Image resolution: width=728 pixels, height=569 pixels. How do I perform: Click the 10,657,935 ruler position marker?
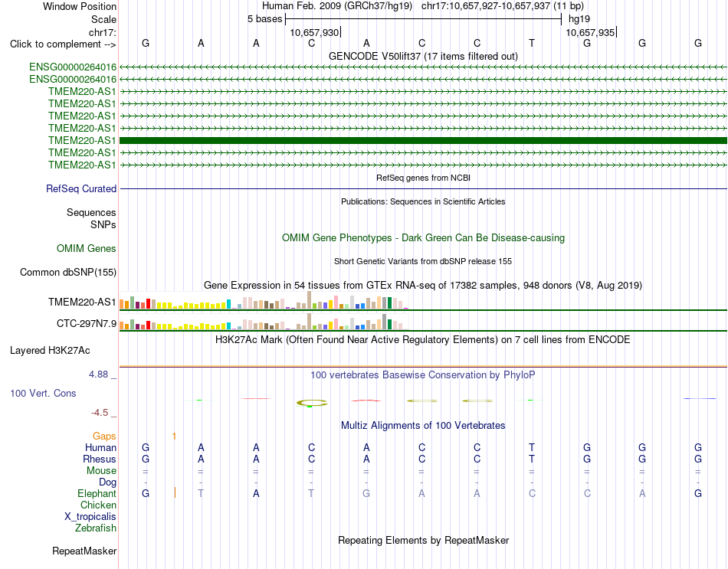[x=591, y=32]
